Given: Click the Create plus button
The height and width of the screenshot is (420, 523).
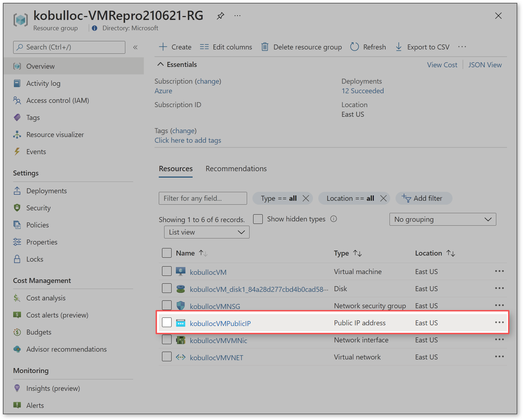Looking at the screenshot, I should pyautogui.click(x=175, y=47).
